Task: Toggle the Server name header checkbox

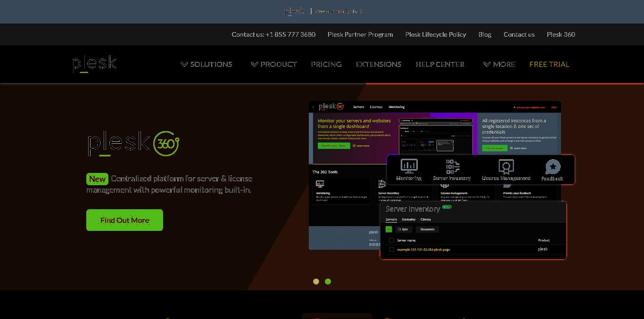Action: [x=391, y=240]
